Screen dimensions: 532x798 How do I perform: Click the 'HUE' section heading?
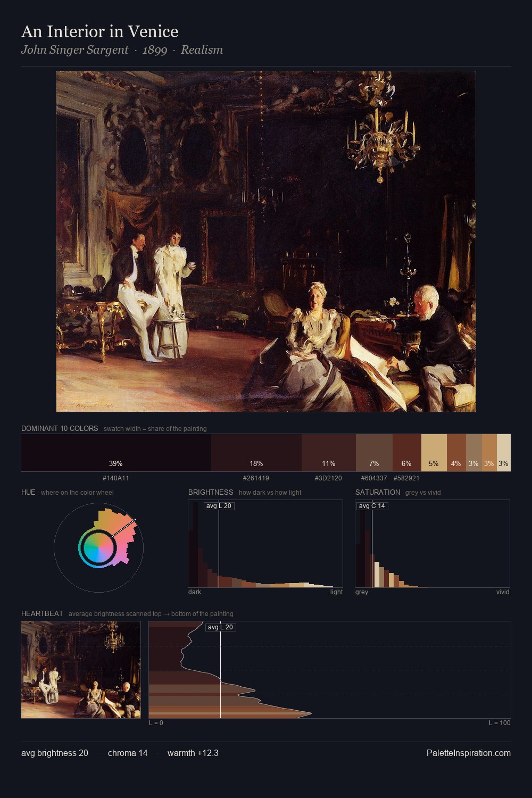click(x=28, y=492)
